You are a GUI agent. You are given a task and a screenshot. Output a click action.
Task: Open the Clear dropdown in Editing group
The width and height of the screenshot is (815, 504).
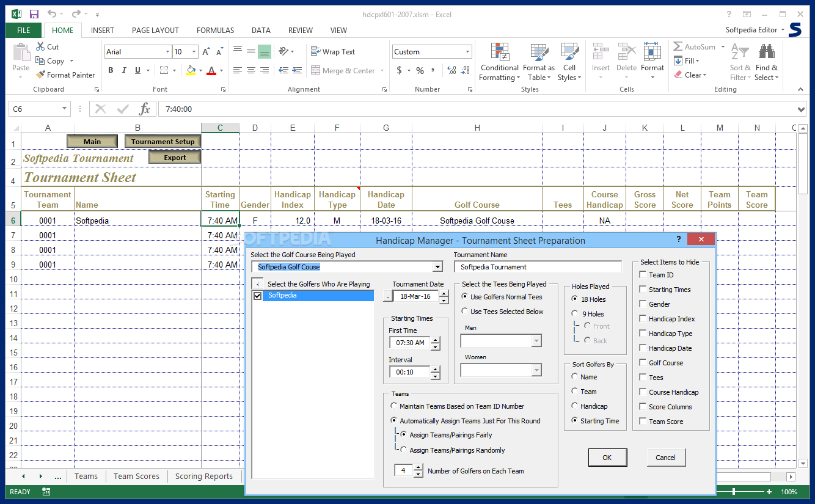[x=705, y=75]
